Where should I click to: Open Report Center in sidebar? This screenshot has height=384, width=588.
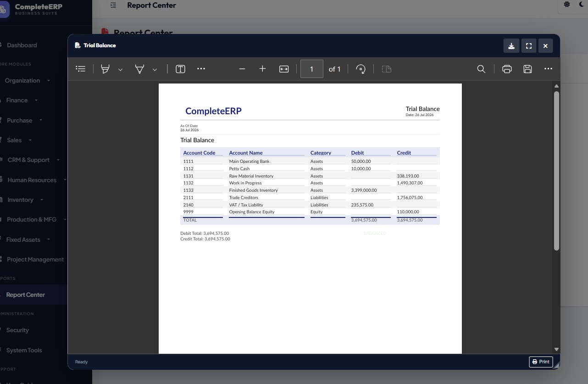click(x=26, y=295)
